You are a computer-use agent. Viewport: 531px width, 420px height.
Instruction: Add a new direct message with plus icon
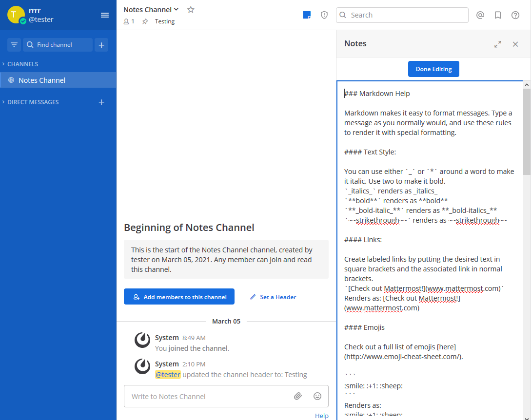point(101,102)
